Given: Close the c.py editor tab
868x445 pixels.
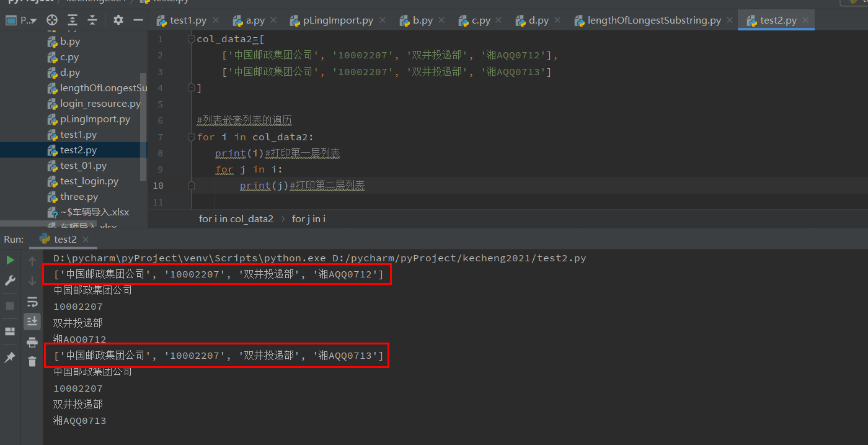Looking at the screenshot, I should [x=499, y=20].
